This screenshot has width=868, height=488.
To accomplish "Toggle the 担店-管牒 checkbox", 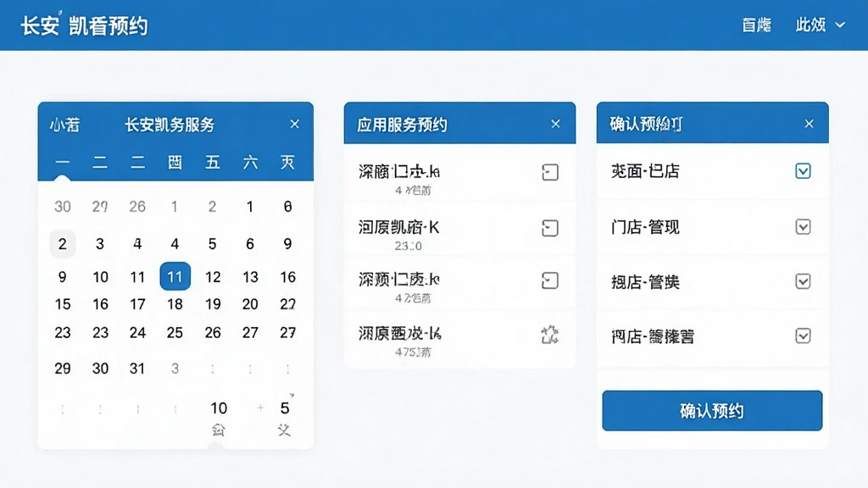I will pos(803,281).
